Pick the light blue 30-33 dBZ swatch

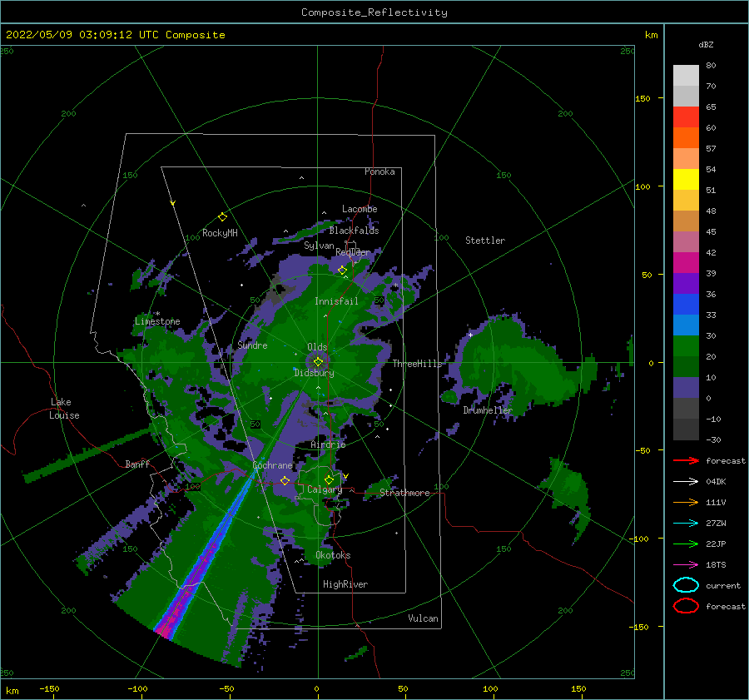686,325
